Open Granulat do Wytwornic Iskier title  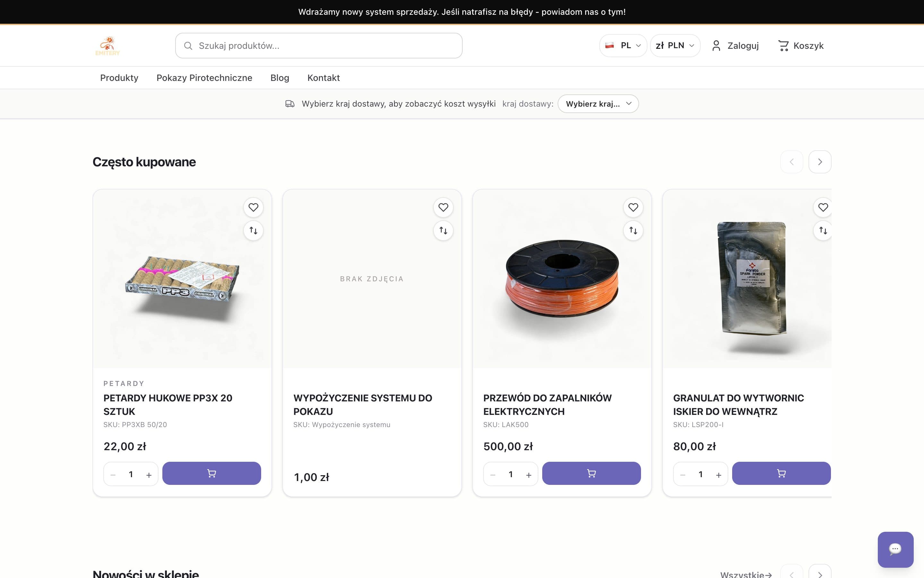coord(739,405)
